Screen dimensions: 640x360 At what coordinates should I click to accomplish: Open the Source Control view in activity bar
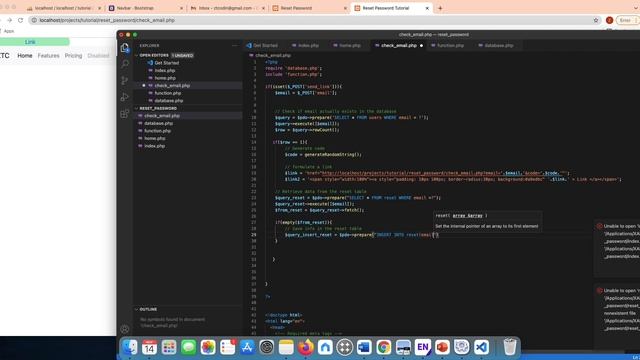click(125, 80)
